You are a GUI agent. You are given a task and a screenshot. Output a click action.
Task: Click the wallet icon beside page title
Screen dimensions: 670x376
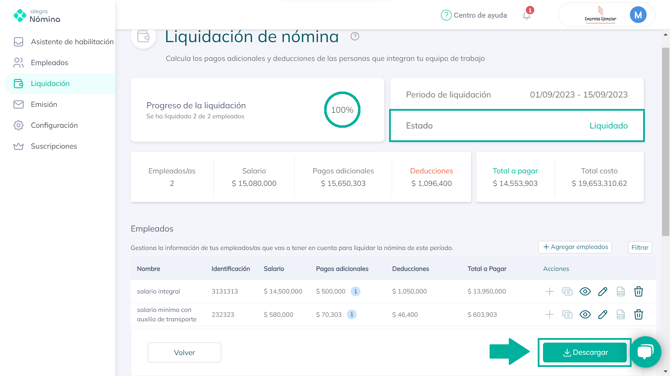tap(144, 37)
